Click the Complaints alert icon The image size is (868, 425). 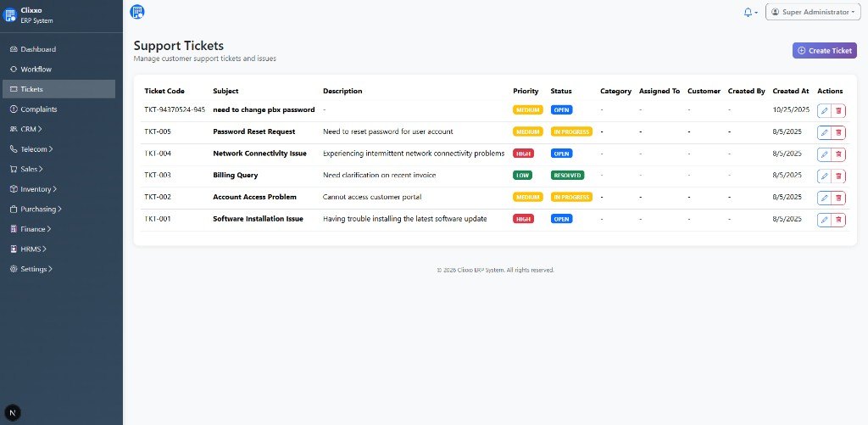click(x=14, y=109)
